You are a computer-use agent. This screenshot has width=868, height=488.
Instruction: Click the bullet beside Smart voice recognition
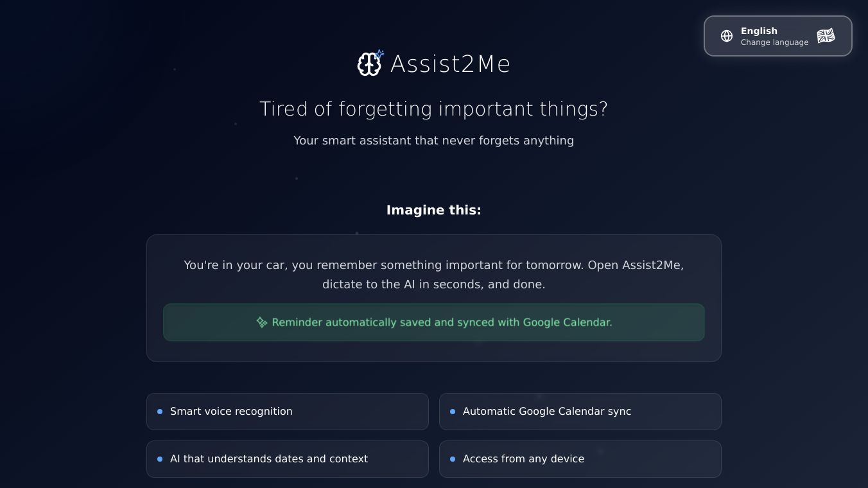[x=160, y=412]
